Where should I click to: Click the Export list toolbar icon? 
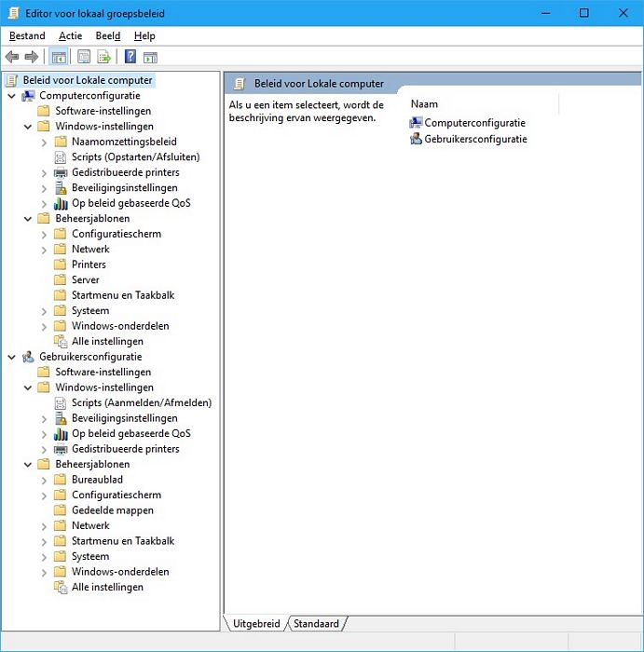tap(104, 57)
